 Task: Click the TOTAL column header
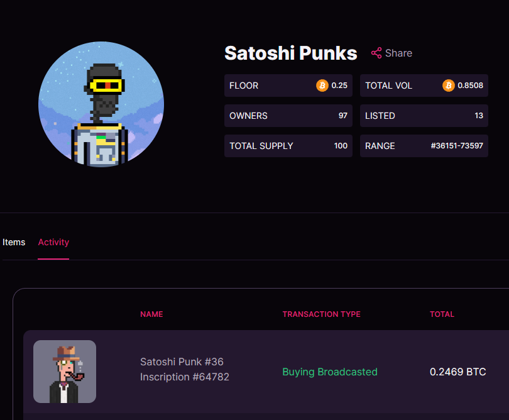[x=442, y=314]
